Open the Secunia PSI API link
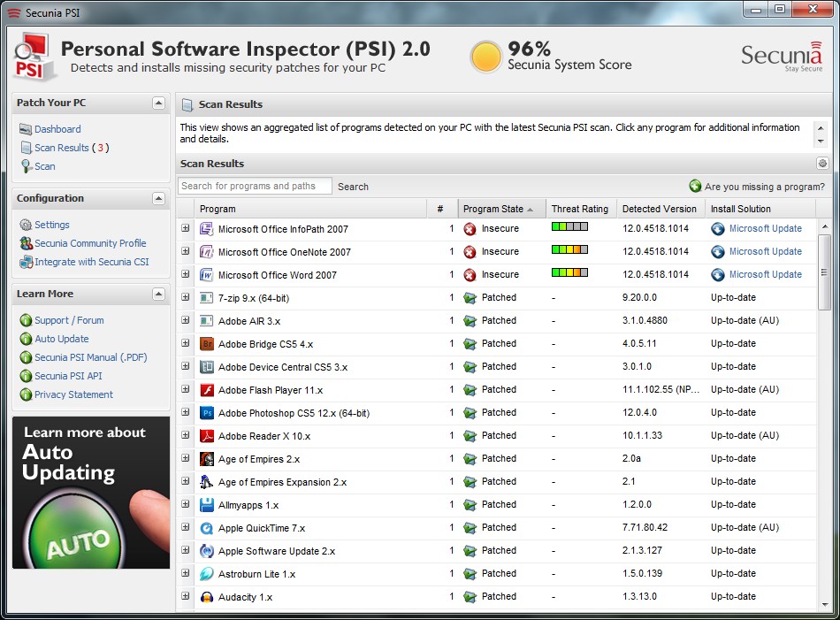Image resolution: width=840 pixels, height=620 pixels. click(68, 376)
